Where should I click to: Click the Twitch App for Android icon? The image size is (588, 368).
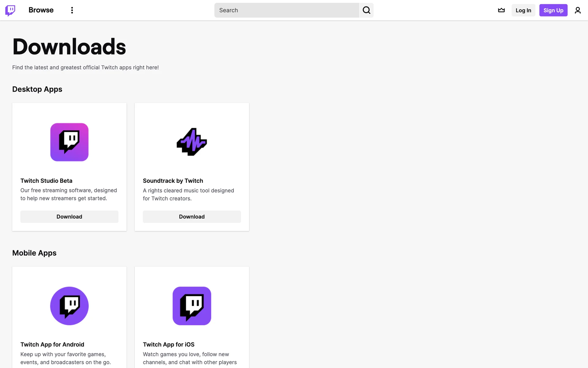pos(69,306)
